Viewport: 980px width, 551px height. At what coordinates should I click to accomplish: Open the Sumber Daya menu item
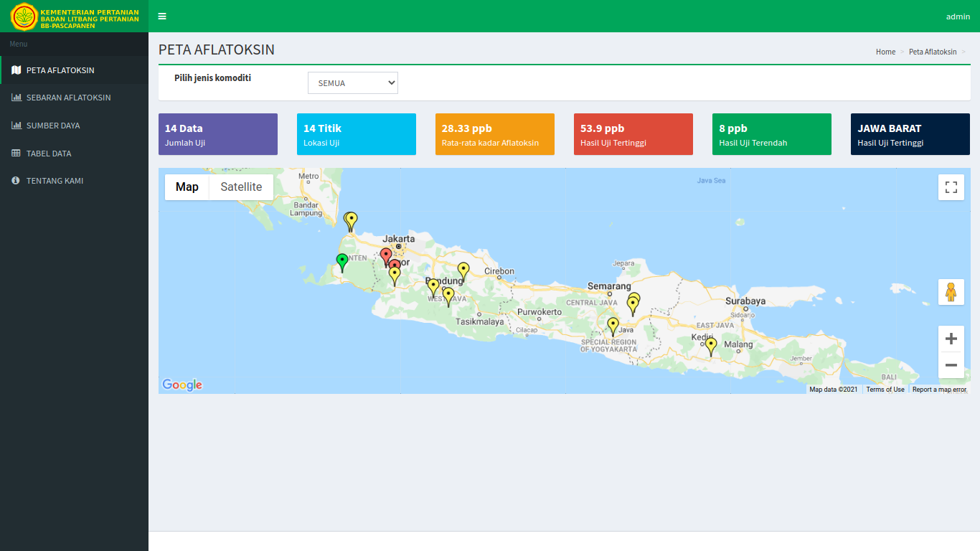pos(75,126)
